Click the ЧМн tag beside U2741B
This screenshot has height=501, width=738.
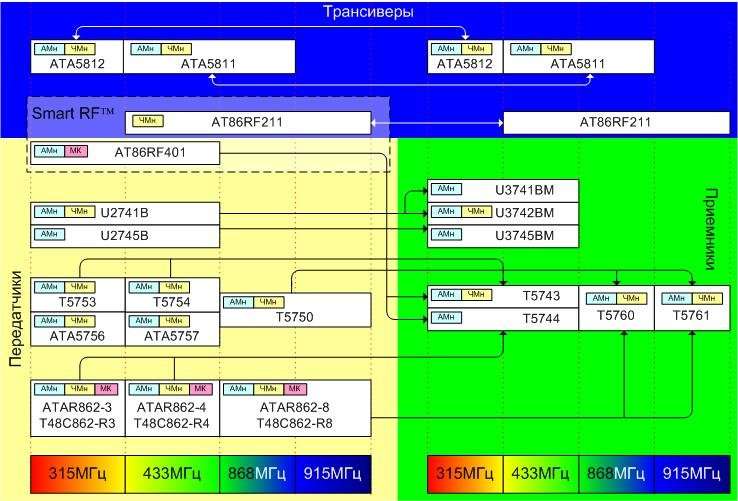point(80,211)
